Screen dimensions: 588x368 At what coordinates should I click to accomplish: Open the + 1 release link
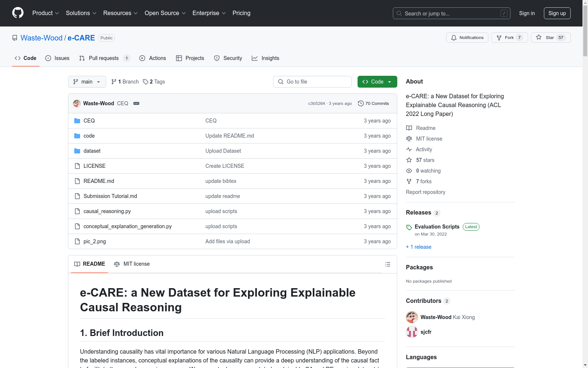(x=419, y=247)
